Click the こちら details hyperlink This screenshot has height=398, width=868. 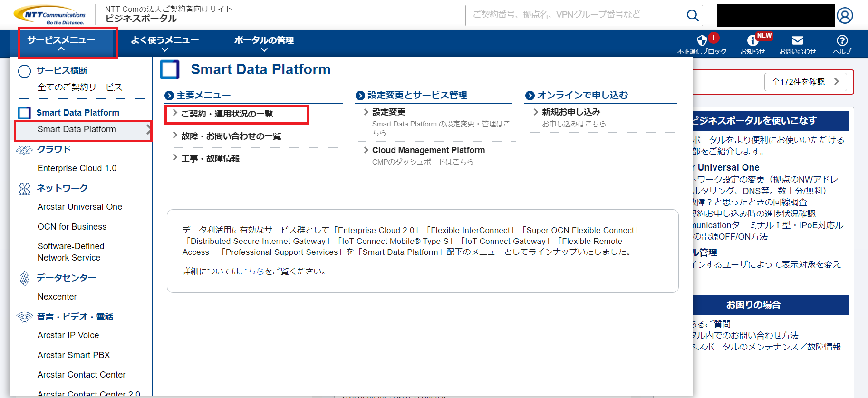[252, 271]
